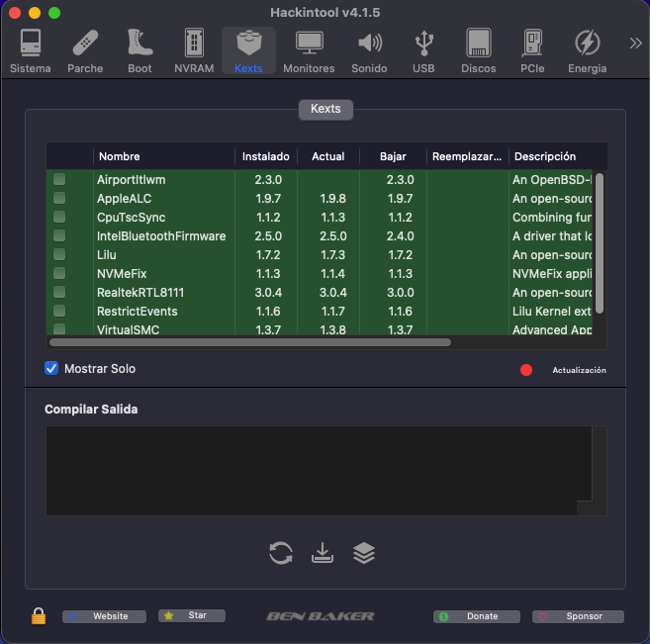Screen dimensions: 650x644
Task: Click the Sponsor button
Action: pyautogui.click(x=579, y=616)
